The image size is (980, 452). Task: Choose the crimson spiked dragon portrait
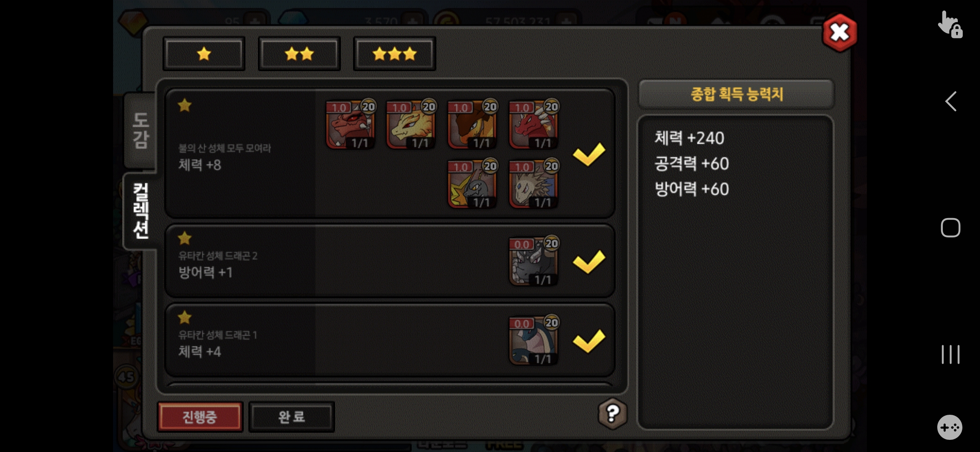click(x=534, y=125)
